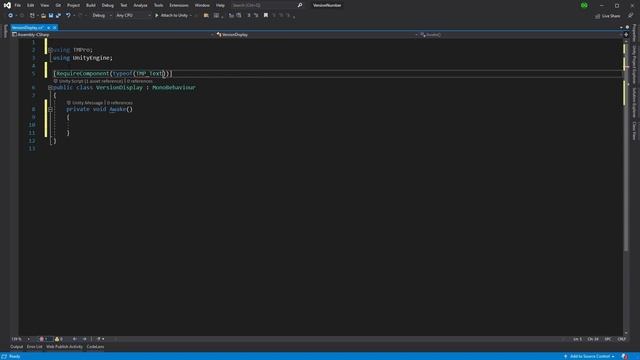Open the Analyze menu
The width and height of the screenshot is (640, 360).
(x=140, y=5)
